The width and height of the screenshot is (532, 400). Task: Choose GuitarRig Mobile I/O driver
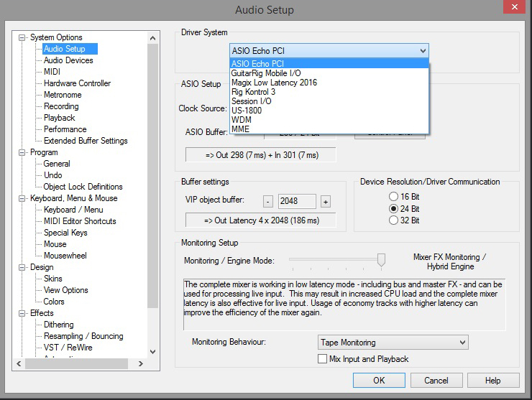[x=329, y=73]
